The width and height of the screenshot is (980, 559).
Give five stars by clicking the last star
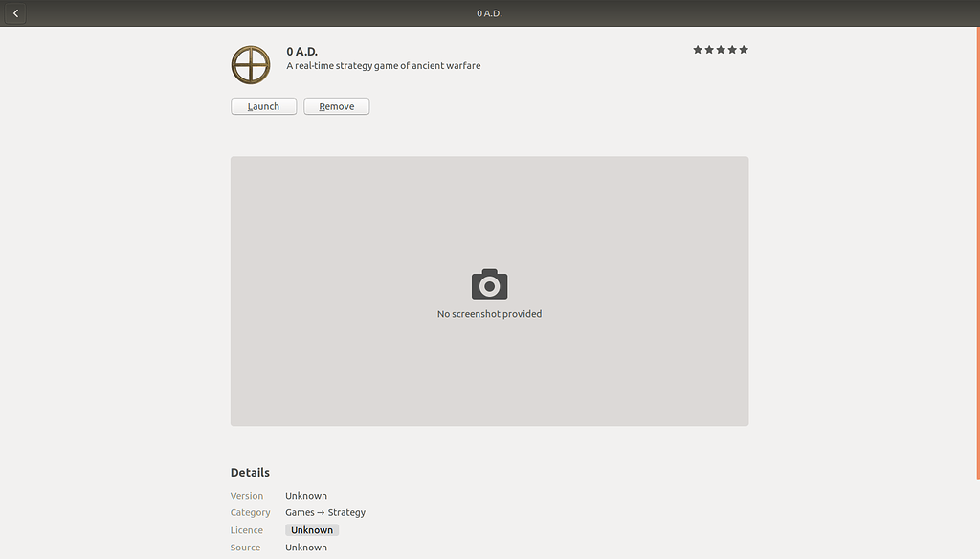(745, 48)
